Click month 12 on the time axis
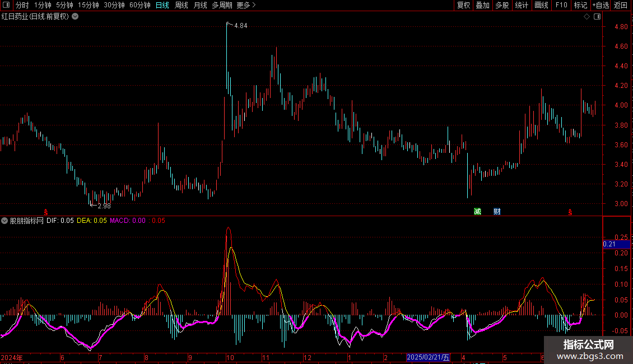The image size is (633, 364). 308,357
